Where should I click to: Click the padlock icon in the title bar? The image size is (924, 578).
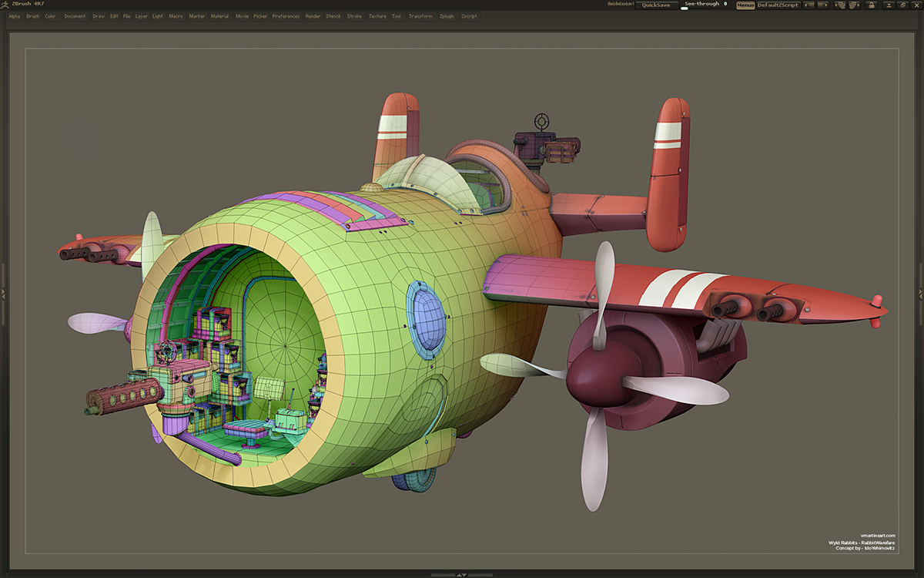point(872,5)
